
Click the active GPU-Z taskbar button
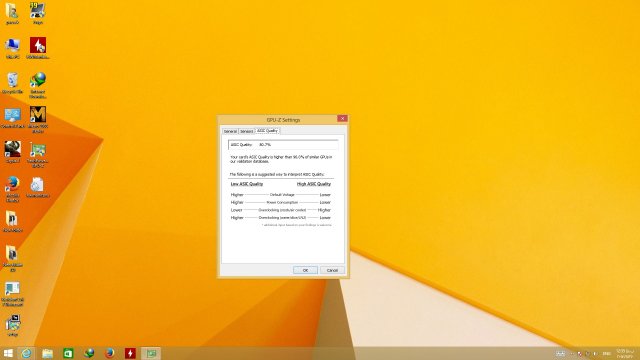click(x=151, y=353)
